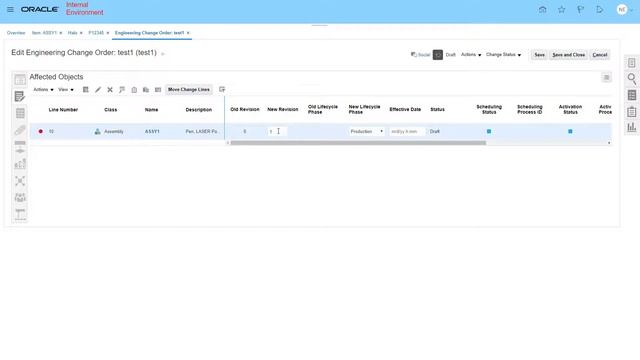Viewport: 640px width, 360px height.
Task: Switch to the P12345 tab
Action: click(96, 33)
